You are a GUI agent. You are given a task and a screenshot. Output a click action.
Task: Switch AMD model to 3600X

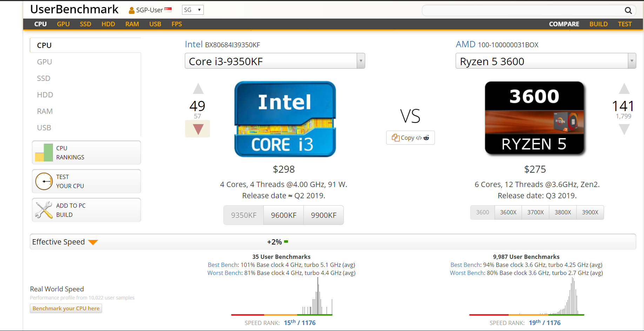pos(508,212)
